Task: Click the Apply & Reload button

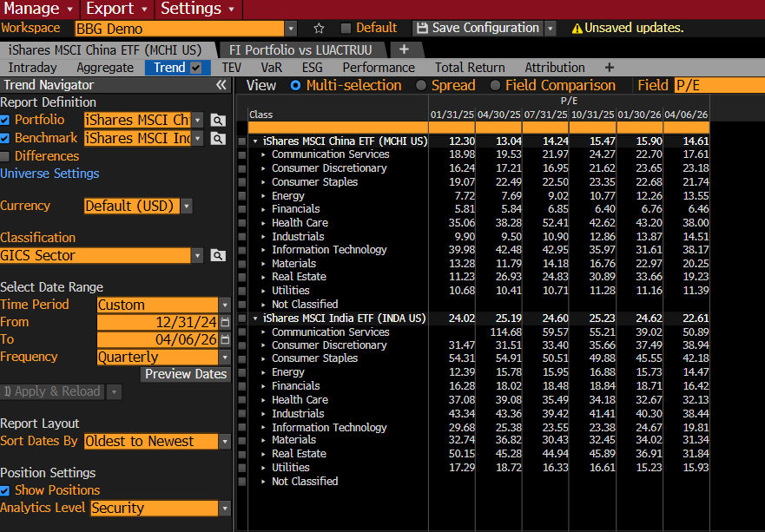Action: click(52, 391)
